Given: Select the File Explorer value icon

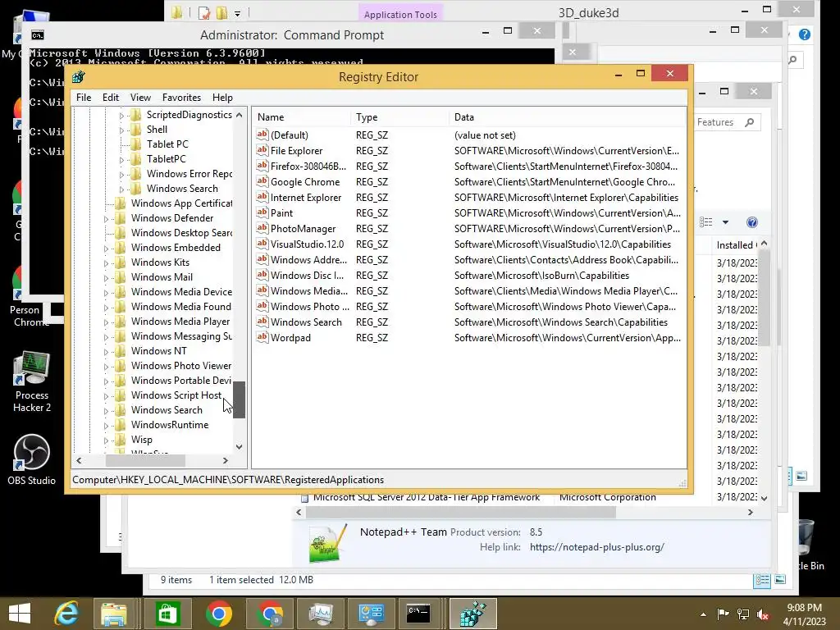Looking at the screenshot, I should 262,150.
